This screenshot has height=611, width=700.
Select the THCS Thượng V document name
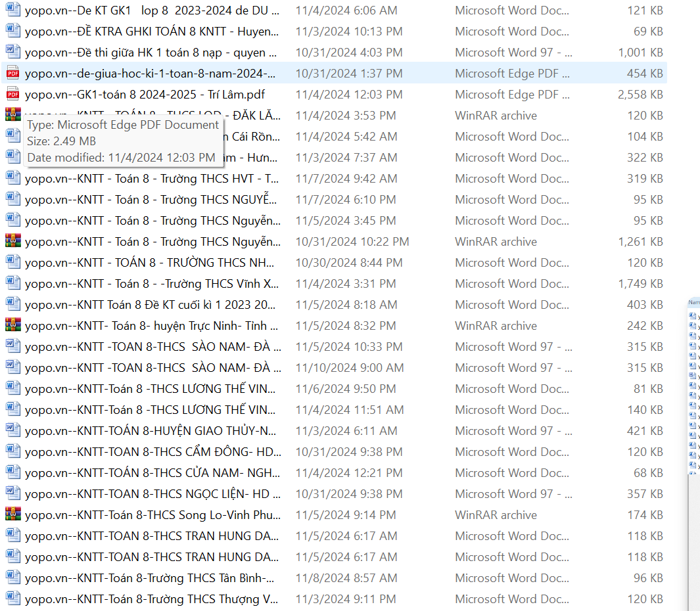151,599
